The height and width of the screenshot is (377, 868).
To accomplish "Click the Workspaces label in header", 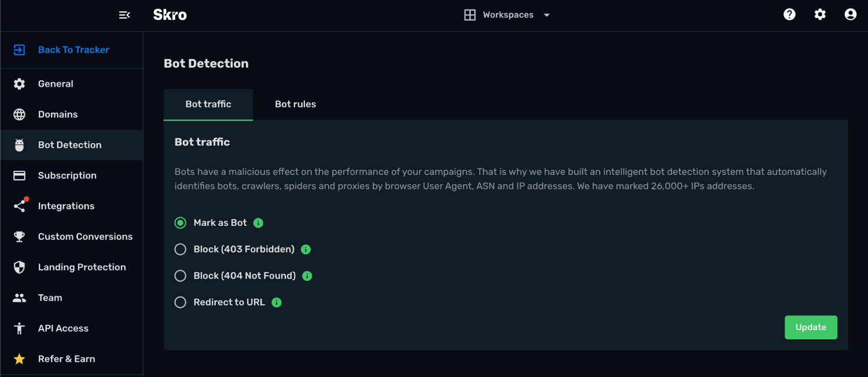I will coord(508,15).
